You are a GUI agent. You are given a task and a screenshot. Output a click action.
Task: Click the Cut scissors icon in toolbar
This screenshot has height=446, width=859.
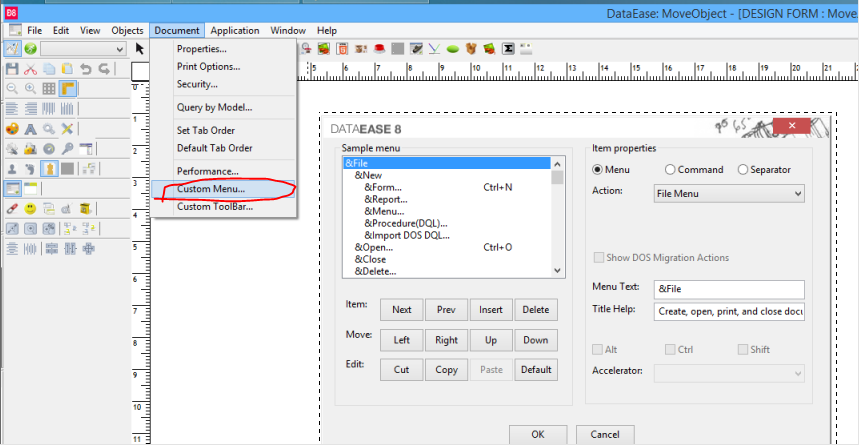[30, 68]
